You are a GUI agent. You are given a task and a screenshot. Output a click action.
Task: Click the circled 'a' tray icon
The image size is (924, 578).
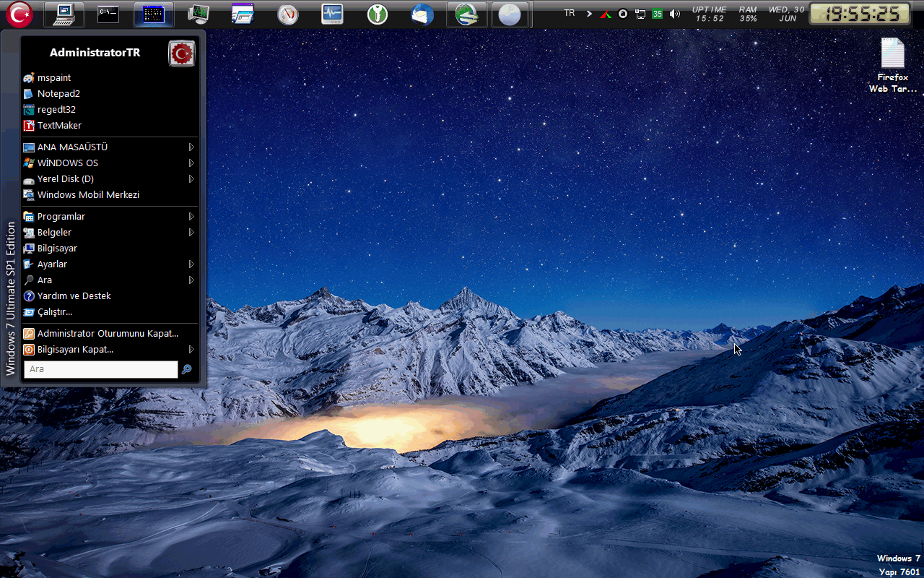tap(623, 14)
